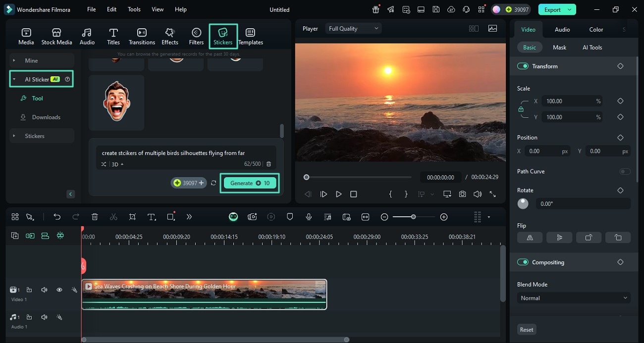Click the Generate button

[x=250, y=183]
